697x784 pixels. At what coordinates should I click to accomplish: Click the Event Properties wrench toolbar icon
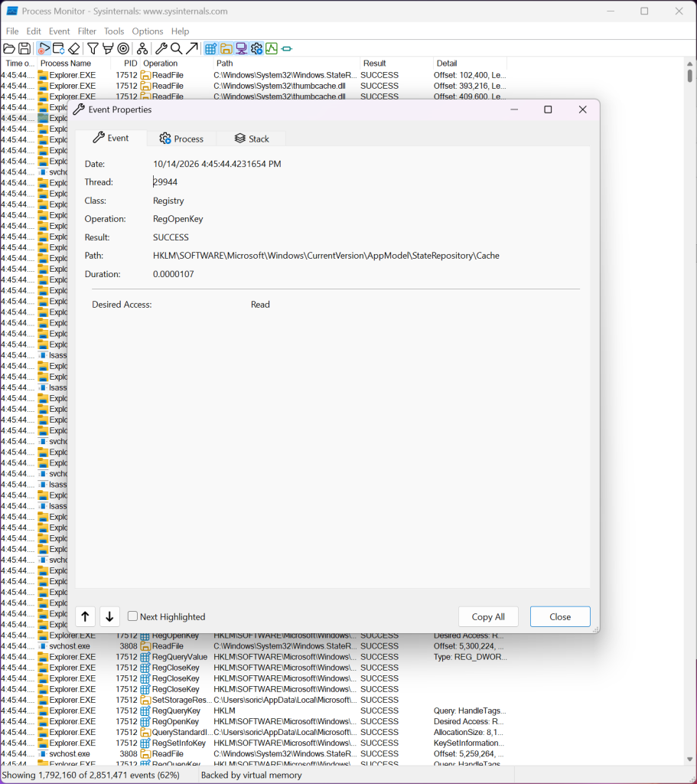[161, 48]
